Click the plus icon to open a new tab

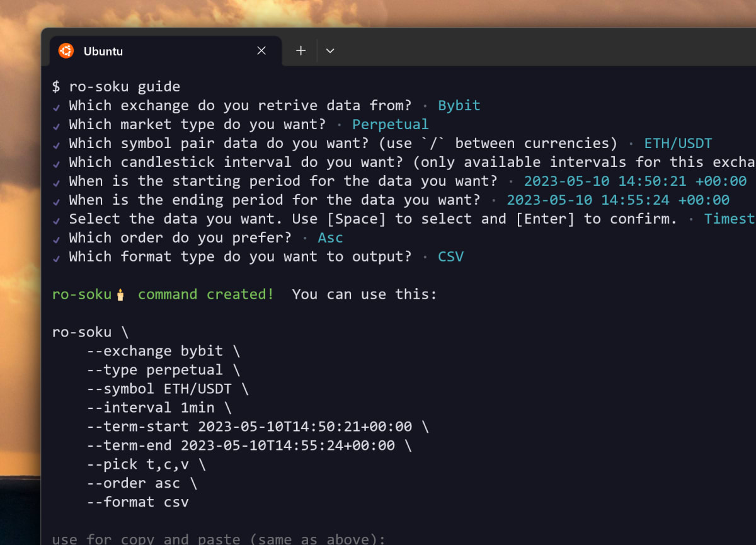301,50
